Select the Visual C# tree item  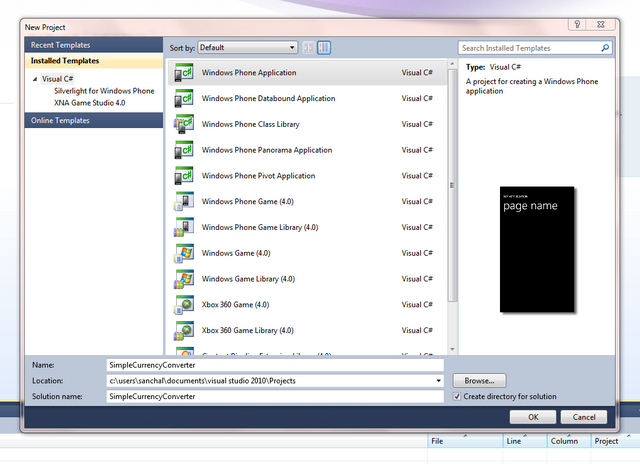pyautogui.click(x=58, y=79)
